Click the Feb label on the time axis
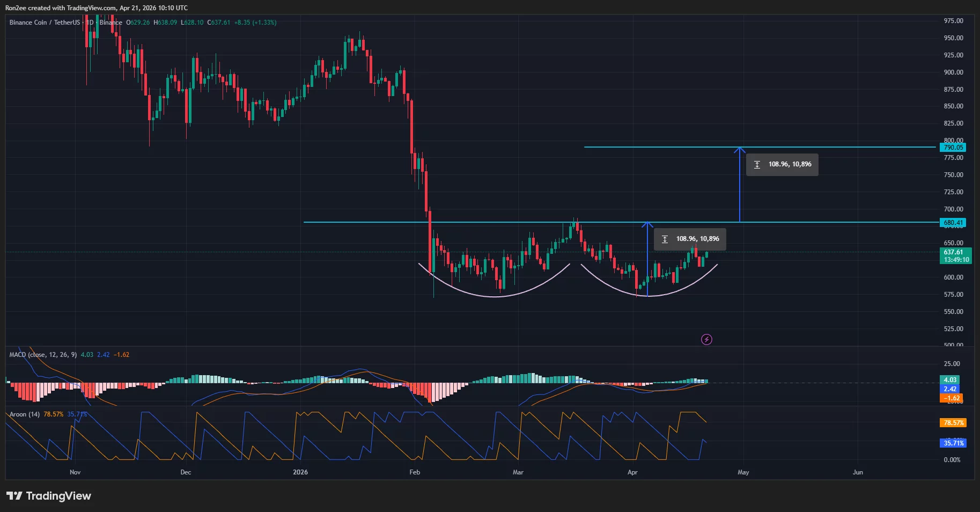This screenshot has width=980, height=512. (414, 472)
